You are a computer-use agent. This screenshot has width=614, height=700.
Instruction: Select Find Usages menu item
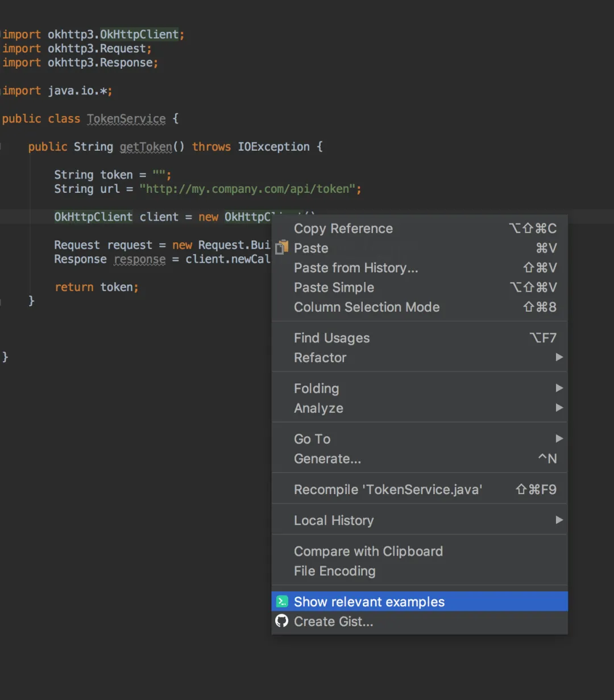click(x=420, y=338)
